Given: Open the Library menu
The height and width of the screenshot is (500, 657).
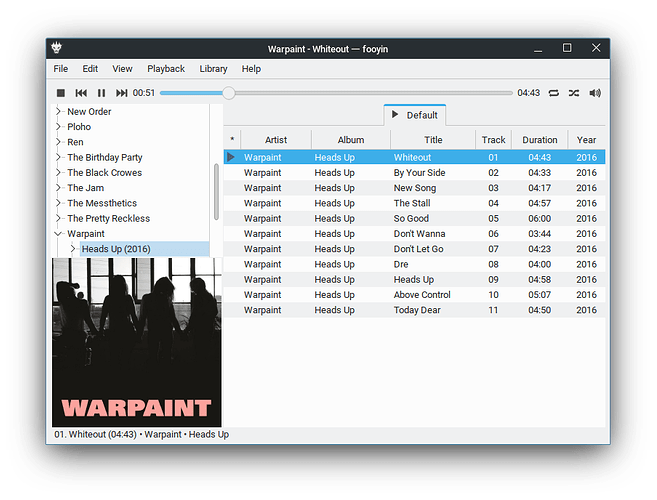Looking at the screenshot, I should coord(213,69).
